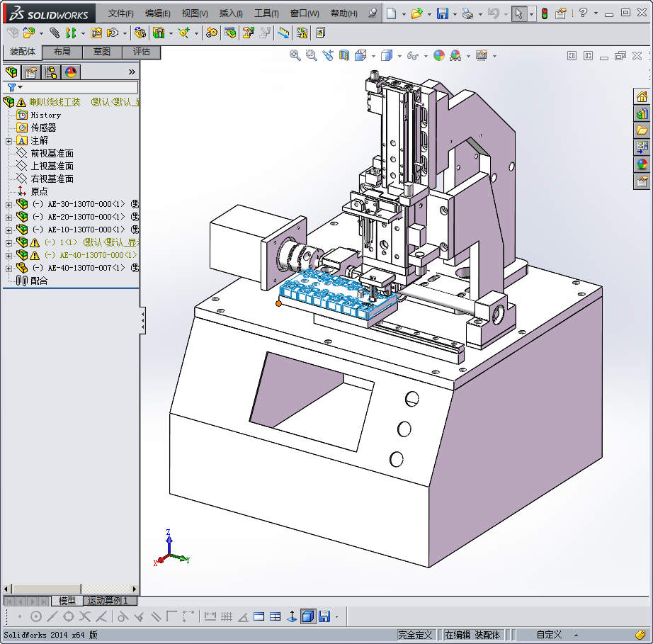Image resolution: width=653 pixels, height=644 pixels.
Task: Click the 自定义 unit setting in status bar
Action: tap(549, 635)
